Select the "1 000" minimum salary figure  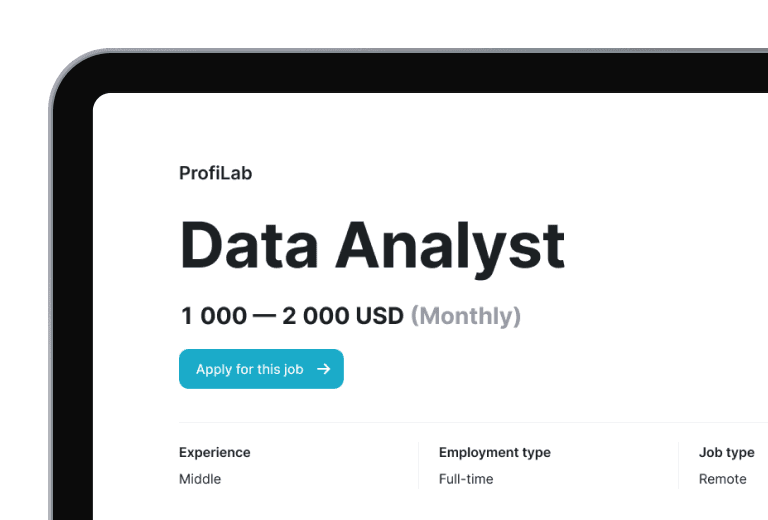pos(213,317)
